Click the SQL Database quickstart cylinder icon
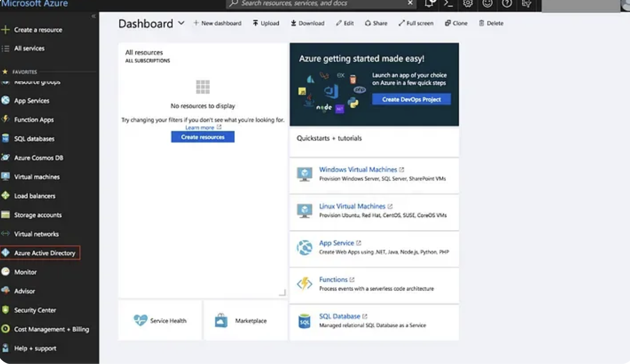 (305, 321)
